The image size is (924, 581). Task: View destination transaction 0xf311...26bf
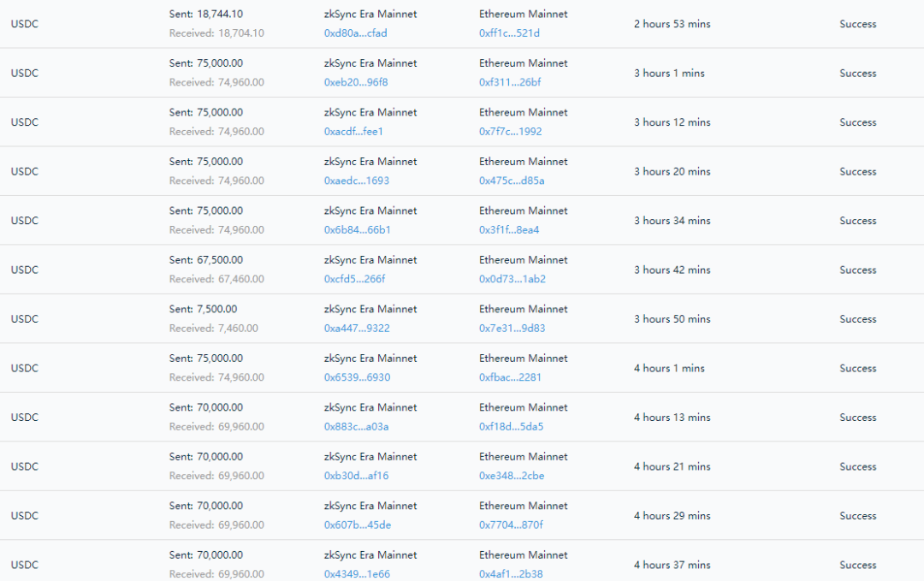point(510,82)
